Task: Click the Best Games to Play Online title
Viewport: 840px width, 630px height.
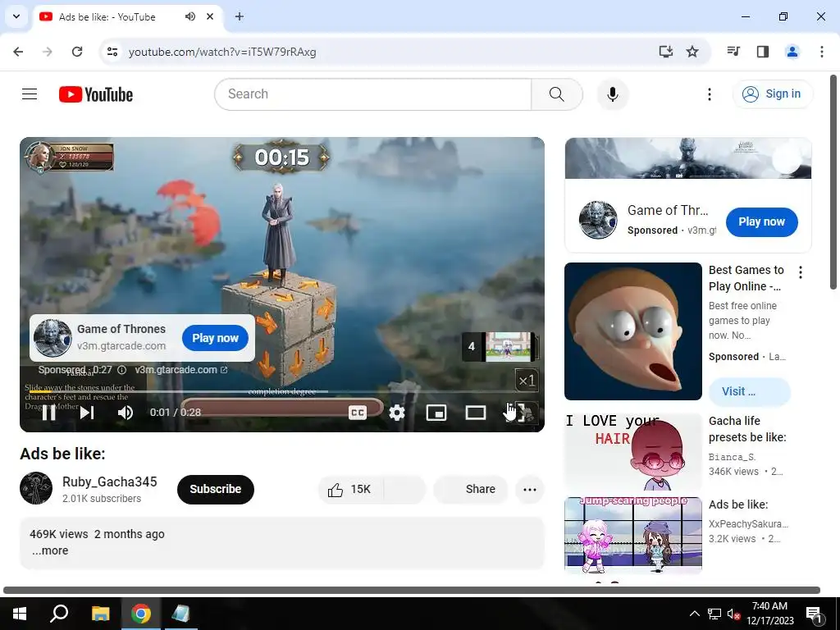Action: tap(746, 278)
